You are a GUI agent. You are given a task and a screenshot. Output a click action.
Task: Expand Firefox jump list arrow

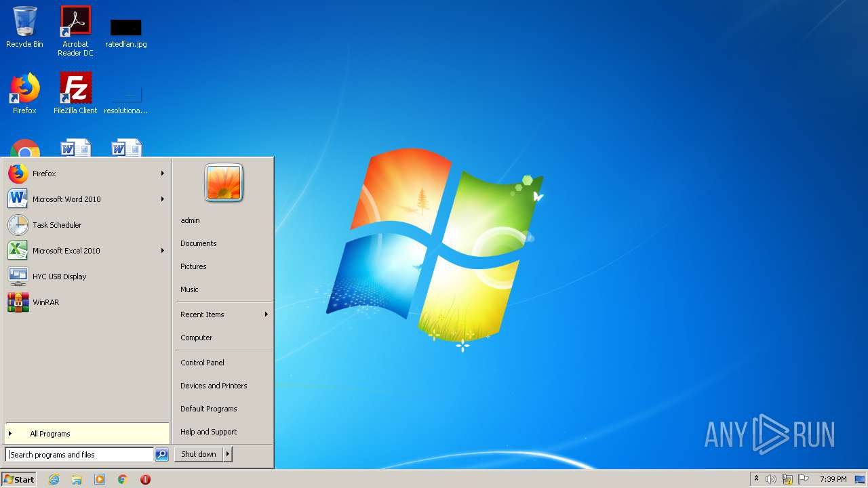click(x=163, y=174)
